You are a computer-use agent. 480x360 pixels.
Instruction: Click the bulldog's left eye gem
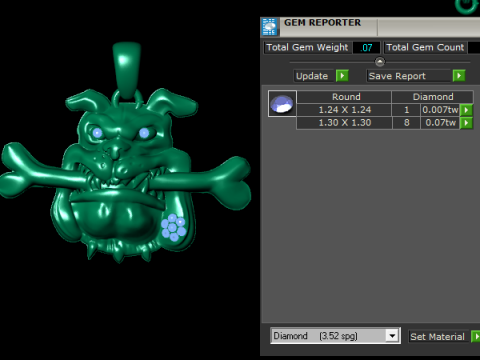pos(97,133)
